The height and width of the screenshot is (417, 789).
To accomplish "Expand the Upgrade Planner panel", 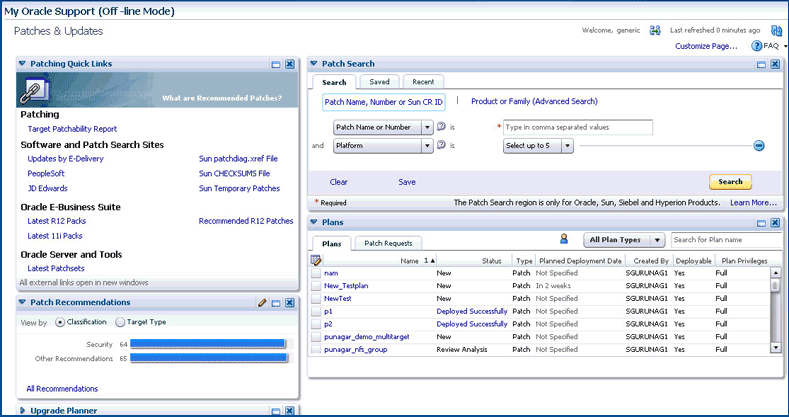I will point(22,410).
